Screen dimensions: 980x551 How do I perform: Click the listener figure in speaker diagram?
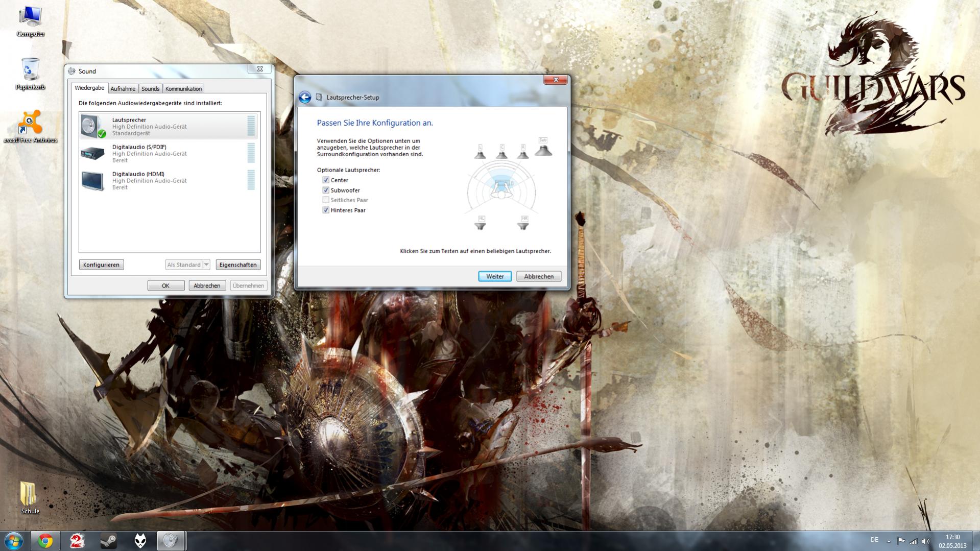coord(501,189)
